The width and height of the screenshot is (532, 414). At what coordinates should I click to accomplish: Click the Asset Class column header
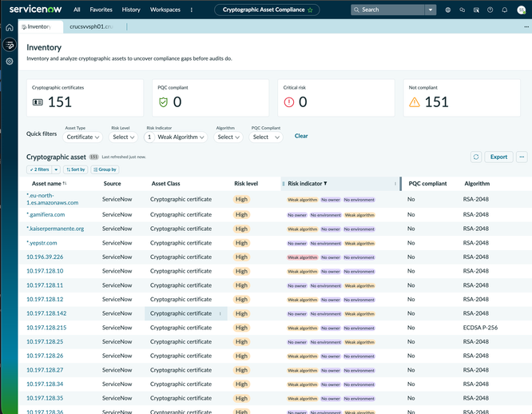pyautogui.click(x=165, y=184)
